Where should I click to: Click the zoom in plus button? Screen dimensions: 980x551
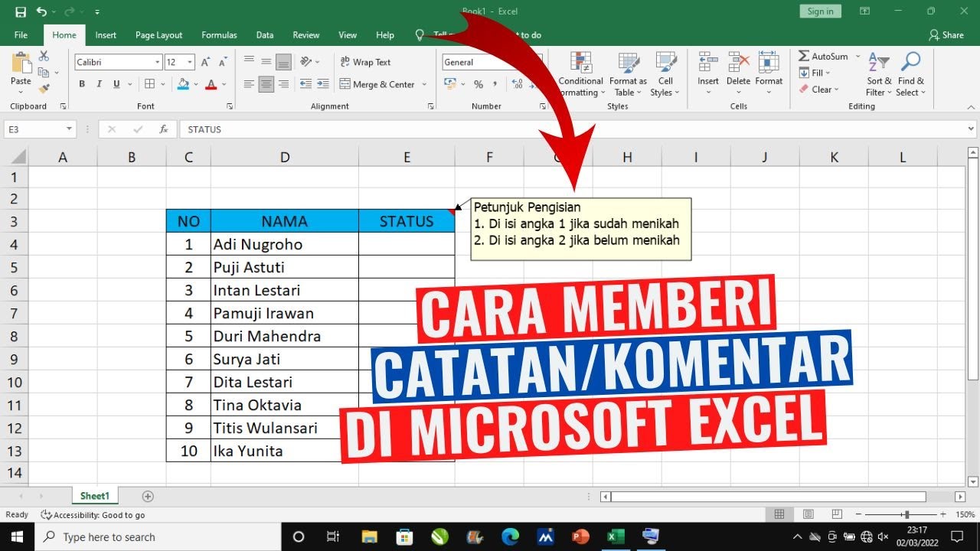942,515
